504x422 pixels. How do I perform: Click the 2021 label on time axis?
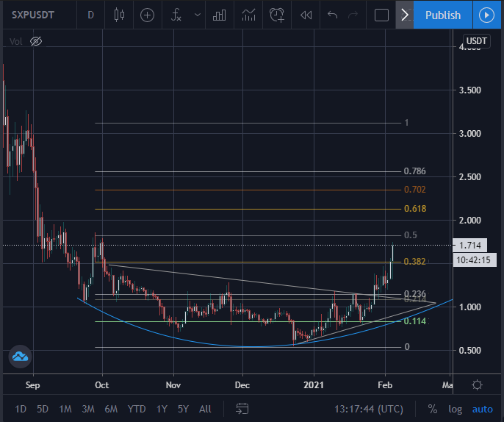click(x=314, y=385)
